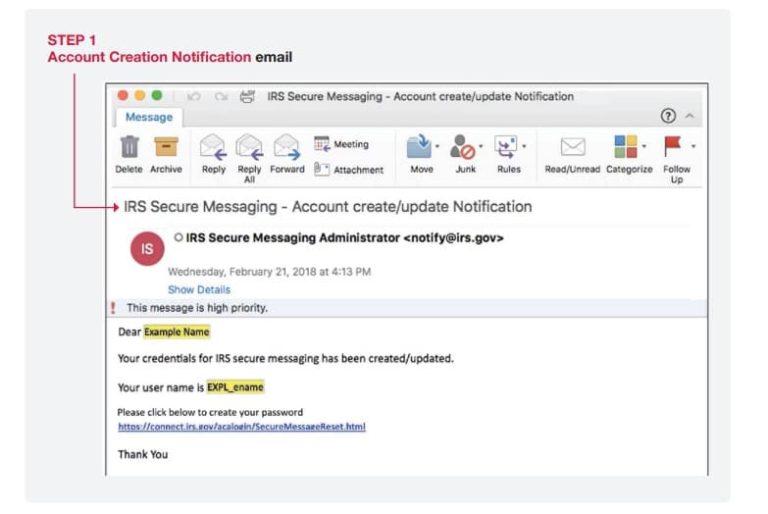Collapse the ribbon with the chevron
The image size is (768, 514).
coord(690,116)
